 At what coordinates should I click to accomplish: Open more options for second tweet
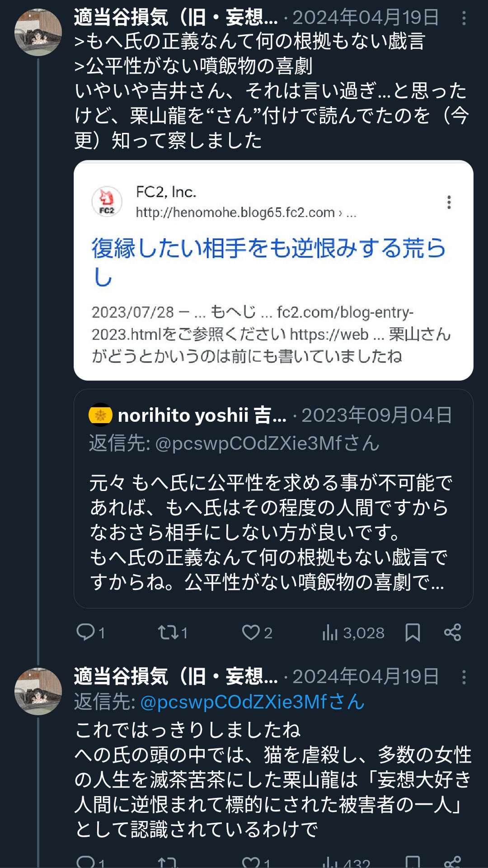coord(464,677)
